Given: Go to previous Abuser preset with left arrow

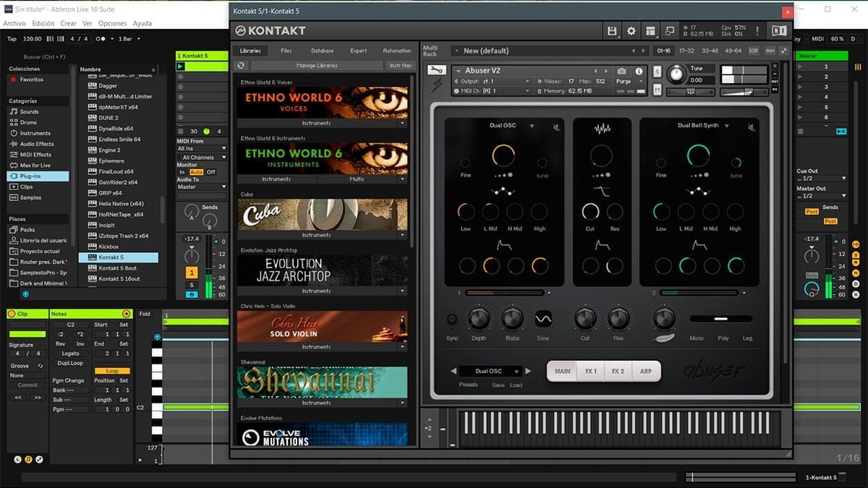Looking at the screenshot, I should click(454, 372).
